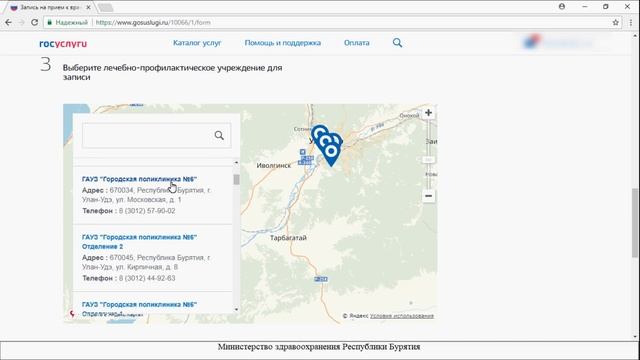The height and width of the screenshot is (360, 640).
Task: Bookmark this page with the star icon
Action: [x=616, y=22]
